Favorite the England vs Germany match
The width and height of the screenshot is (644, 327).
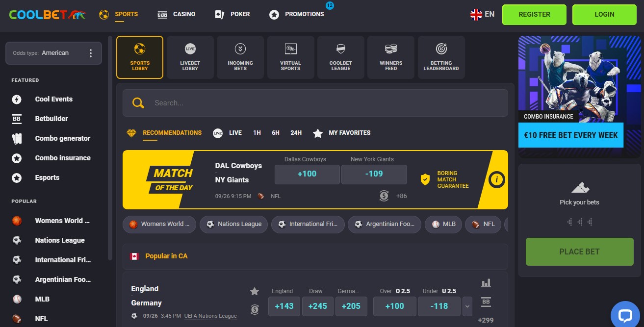255,291
